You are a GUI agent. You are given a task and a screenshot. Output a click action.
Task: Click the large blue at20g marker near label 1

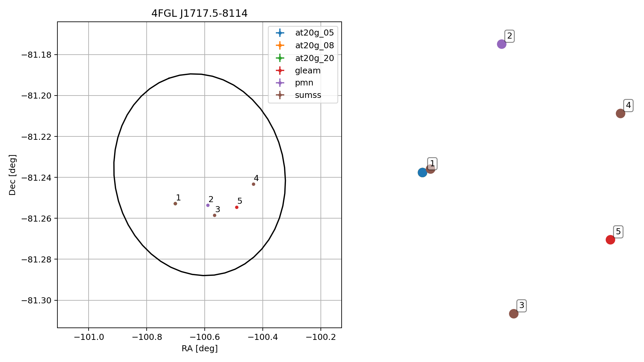click(x=422, y=173)
